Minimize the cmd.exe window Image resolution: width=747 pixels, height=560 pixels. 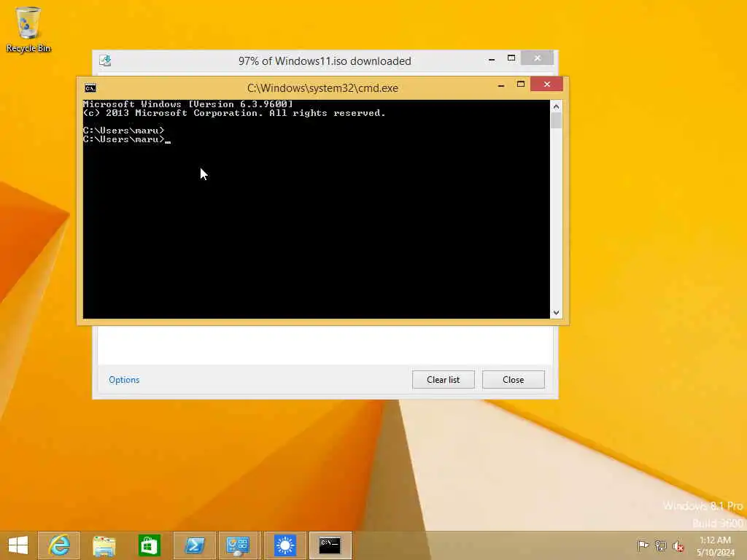click(500, 85)
